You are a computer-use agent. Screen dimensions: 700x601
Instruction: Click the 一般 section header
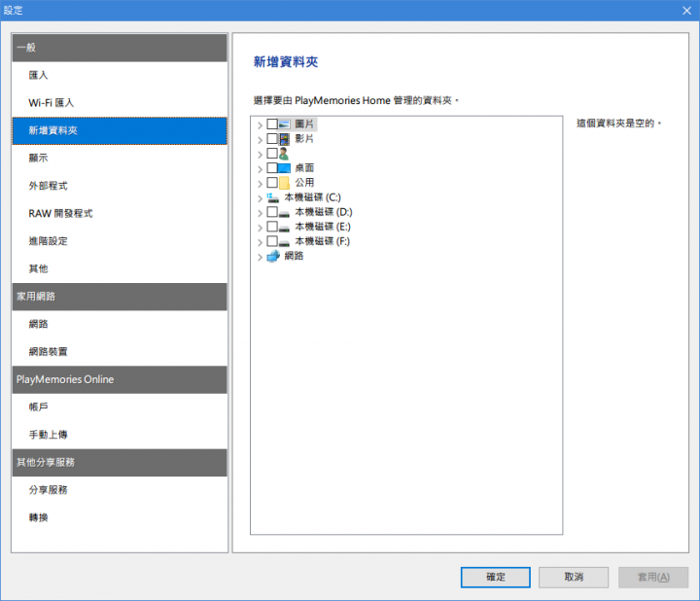coord(120,48)
